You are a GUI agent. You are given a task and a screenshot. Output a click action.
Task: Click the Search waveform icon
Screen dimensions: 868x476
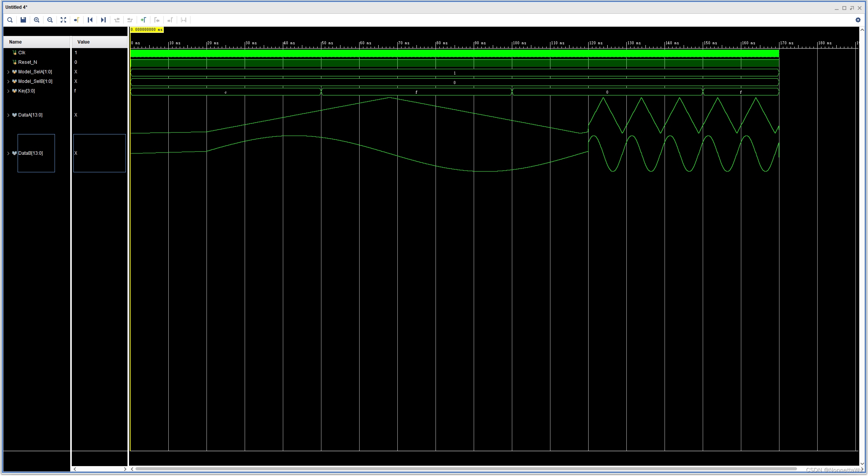[10, 20]
